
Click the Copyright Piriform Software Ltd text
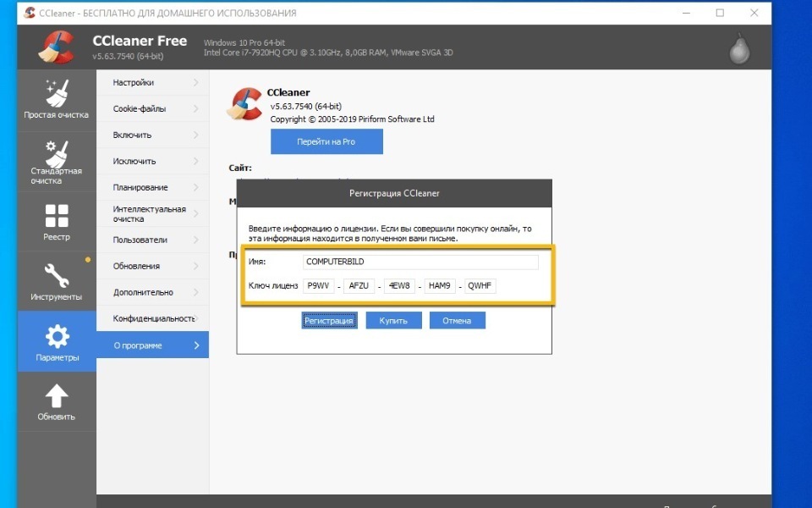tap(352, 119)
